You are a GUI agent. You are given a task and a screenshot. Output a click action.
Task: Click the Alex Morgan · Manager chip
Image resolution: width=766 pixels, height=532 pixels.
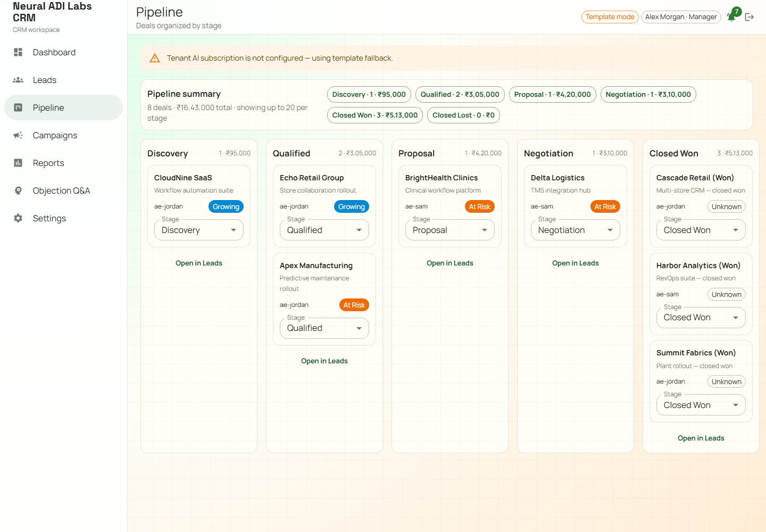click(681, 17)
